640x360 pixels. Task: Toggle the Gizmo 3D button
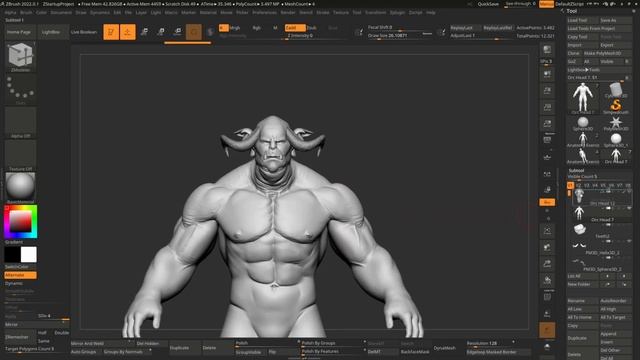pos(194,32)
